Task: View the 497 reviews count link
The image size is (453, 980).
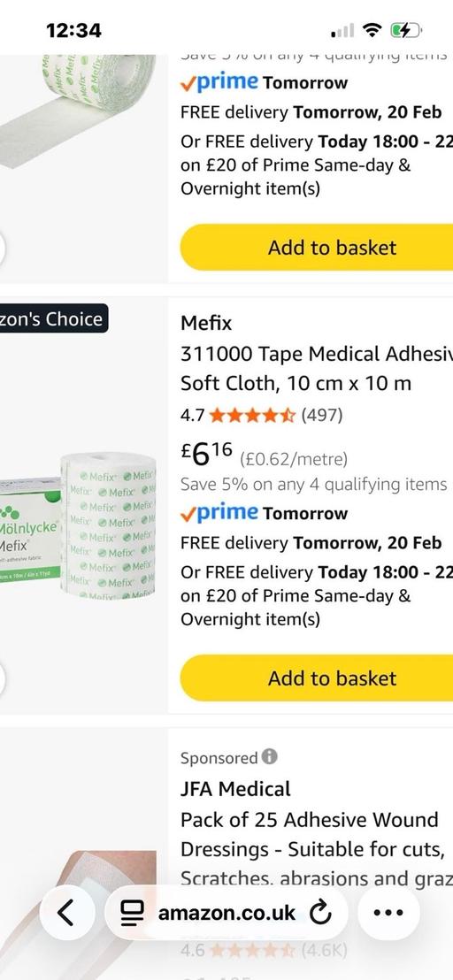Action: [322, 415]
